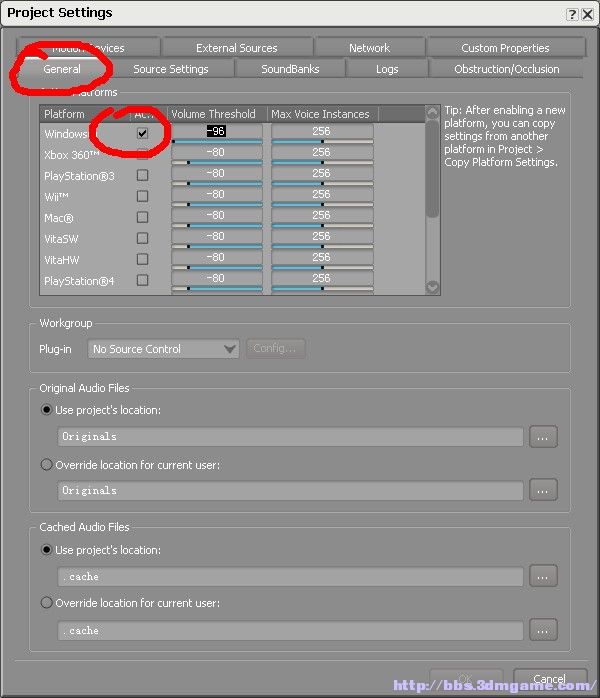Enable the Mac platform checkbox
600x698 pixels.
tap(142, 217)
